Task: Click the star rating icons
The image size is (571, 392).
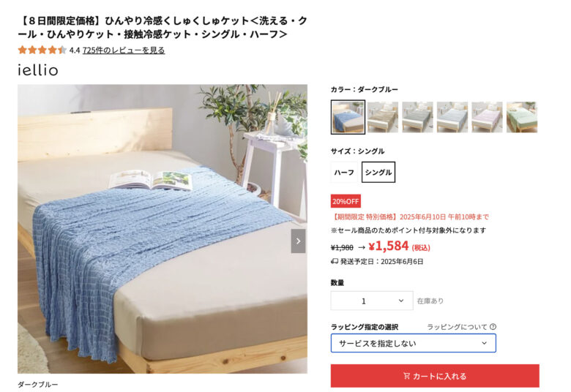Action: [x=42, y=50]
